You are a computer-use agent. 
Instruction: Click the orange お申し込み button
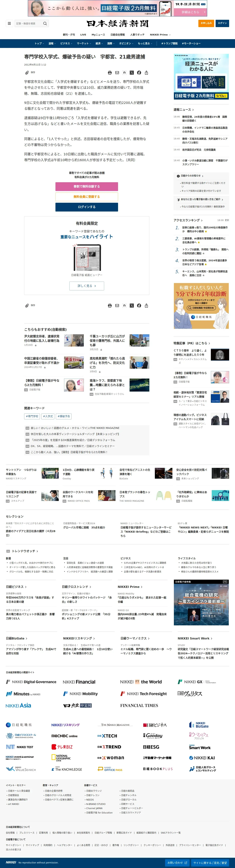[206, 23]
